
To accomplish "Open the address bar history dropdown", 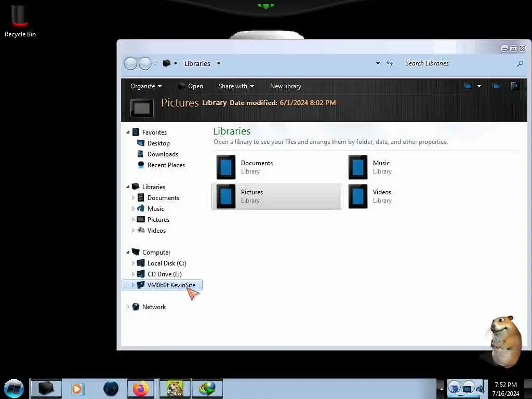I will (378, 63).
